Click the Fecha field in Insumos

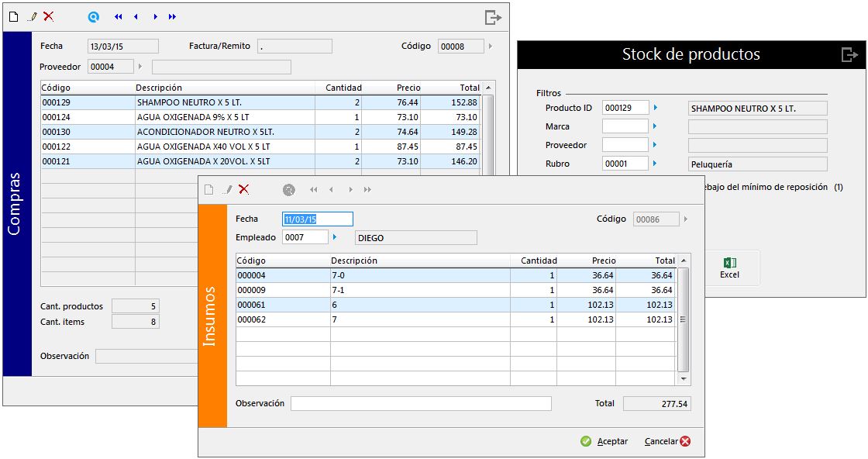318,219
